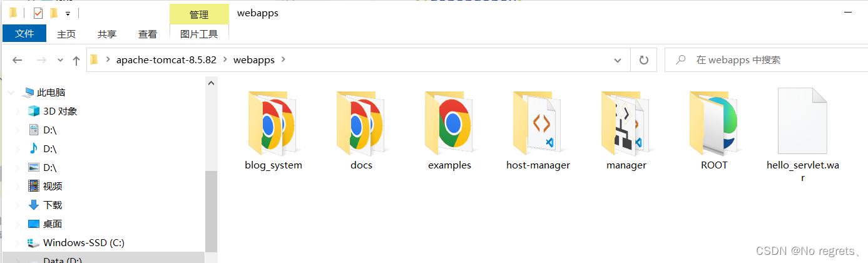This screenshot has width=868, height=263.
Task: Select 视频 in navigation pane
Action: pyautogui.click(x=53, y=187)
